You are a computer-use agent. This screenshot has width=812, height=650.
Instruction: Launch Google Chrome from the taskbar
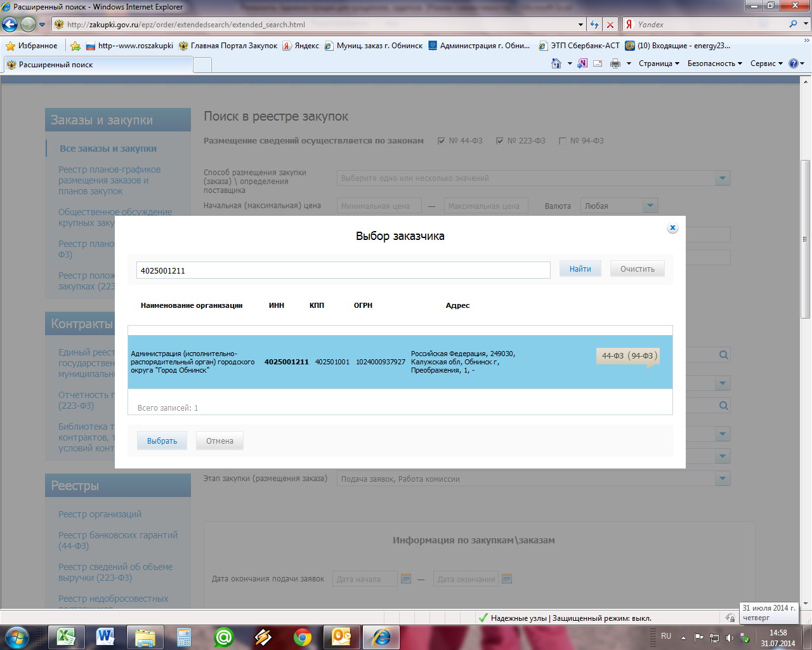pyautogui.click(x=303, y=636)
